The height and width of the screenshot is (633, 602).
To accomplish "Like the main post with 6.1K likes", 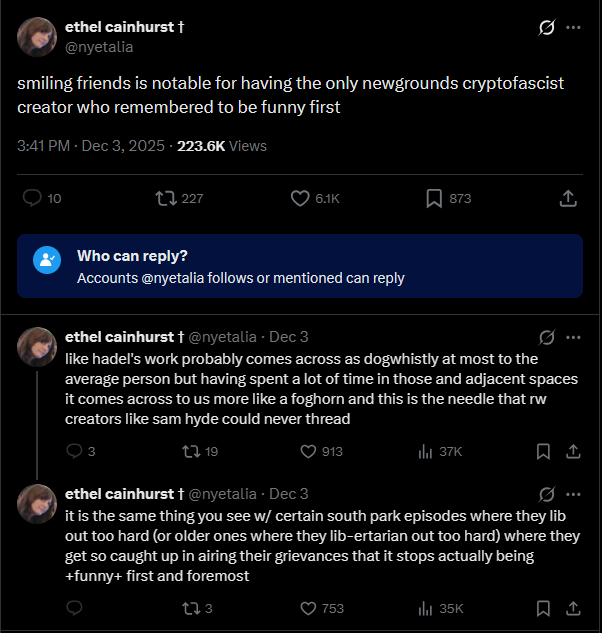I will pos(300,198).
